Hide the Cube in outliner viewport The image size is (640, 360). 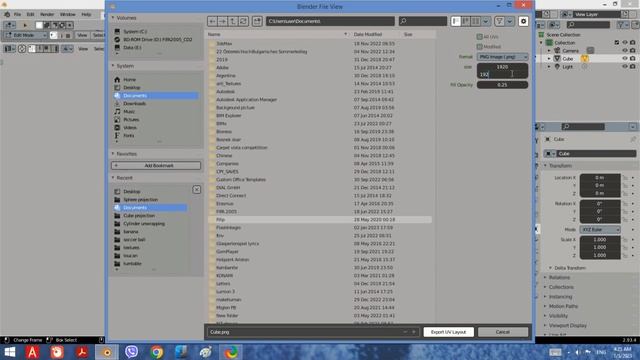coord(625,59)
